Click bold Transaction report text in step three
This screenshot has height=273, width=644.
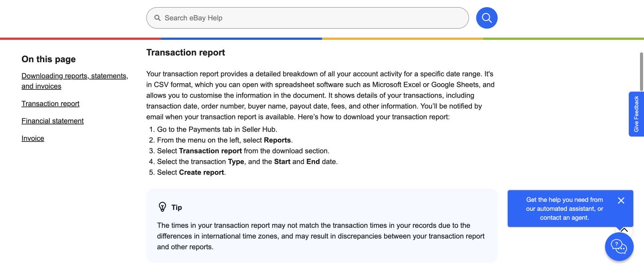coord(210,151)
